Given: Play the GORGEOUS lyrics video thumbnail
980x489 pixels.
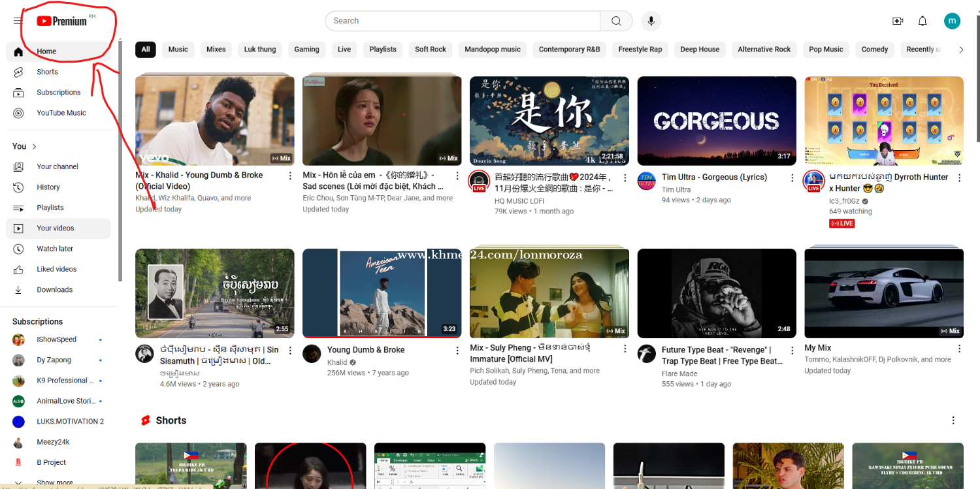Looking at the screenshot, I should point(717,121).
